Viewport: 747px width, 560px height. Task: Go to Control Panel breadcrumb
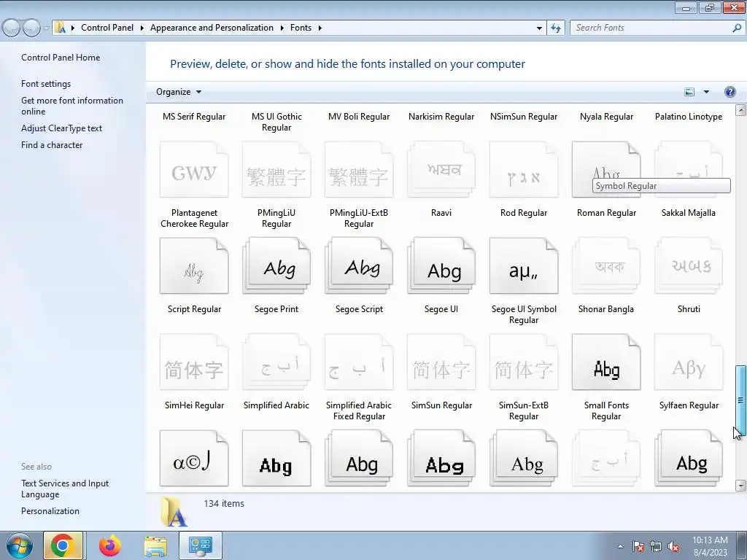[107, 28]
